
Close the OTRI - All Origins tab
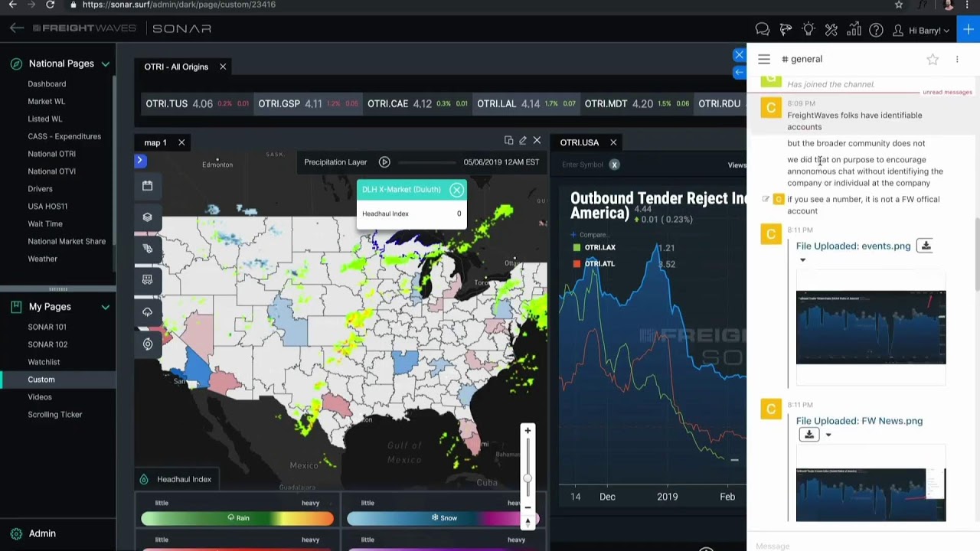click(223, 67)
